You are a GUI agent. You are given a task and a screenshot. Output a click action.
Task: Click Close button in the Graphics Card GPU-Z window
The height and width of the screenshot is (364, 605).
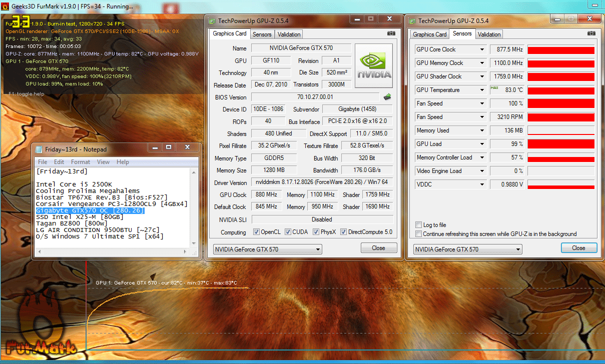point(378,248)
